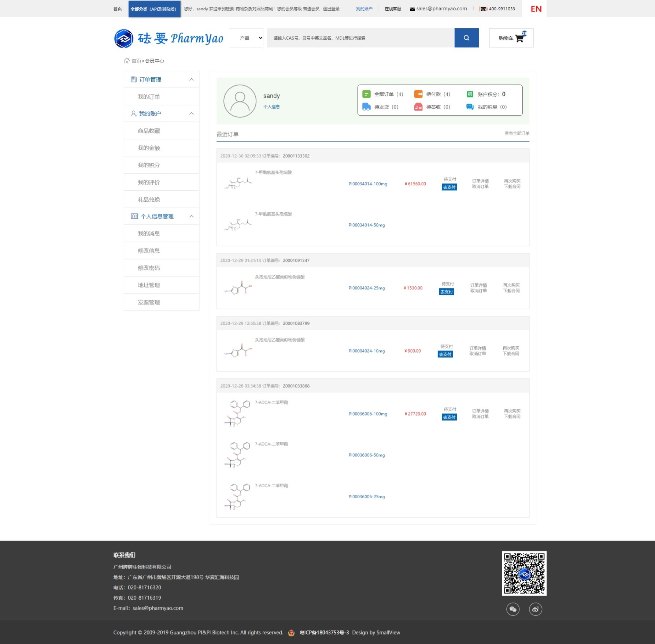Click the blue chat messages icon
Image resolution: width=655 pixels, height=644 pixels.
point(470,107)
